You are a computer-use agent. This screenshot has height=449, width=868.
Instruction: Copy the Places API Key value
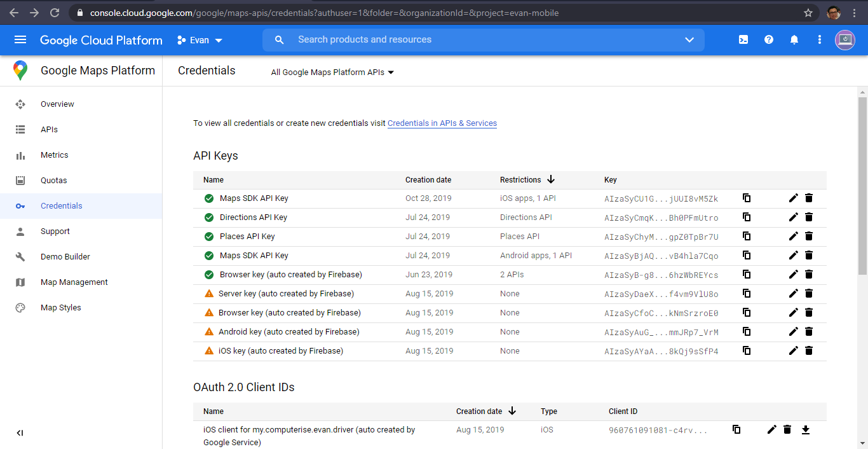747,237
